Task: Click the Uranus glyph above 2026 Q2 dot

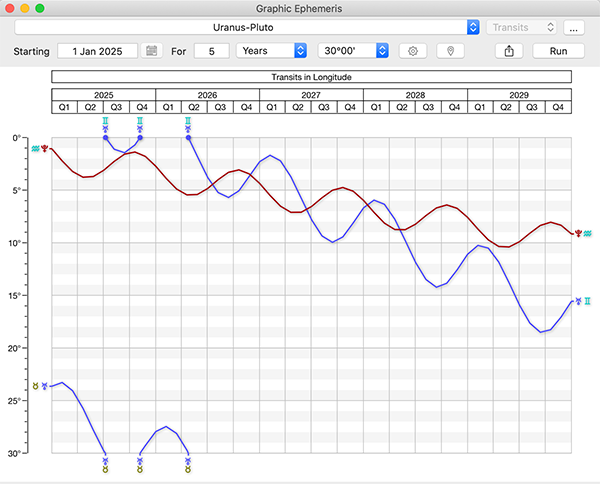Action: (188, 129)
